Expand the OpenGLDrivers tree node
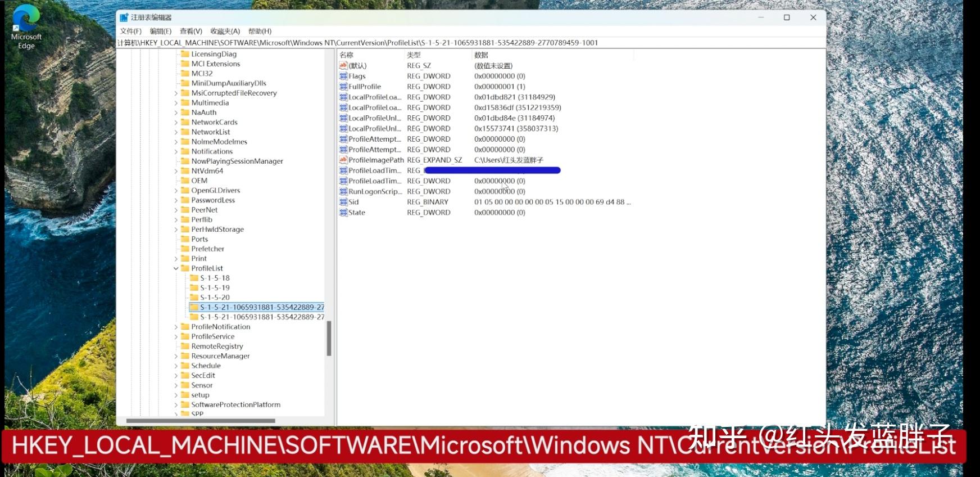Viewport: 980px width, 477px height. [176, 191]
